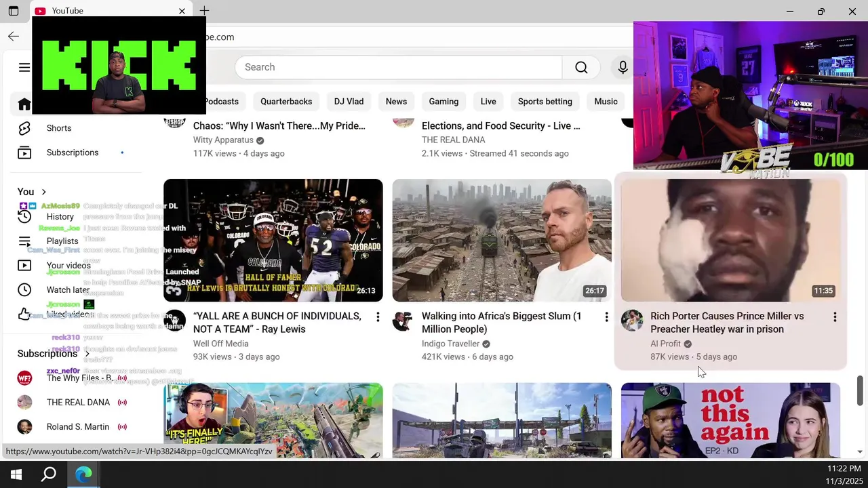Open more options for Africa's Biggest Slum video

click(606, 317)
